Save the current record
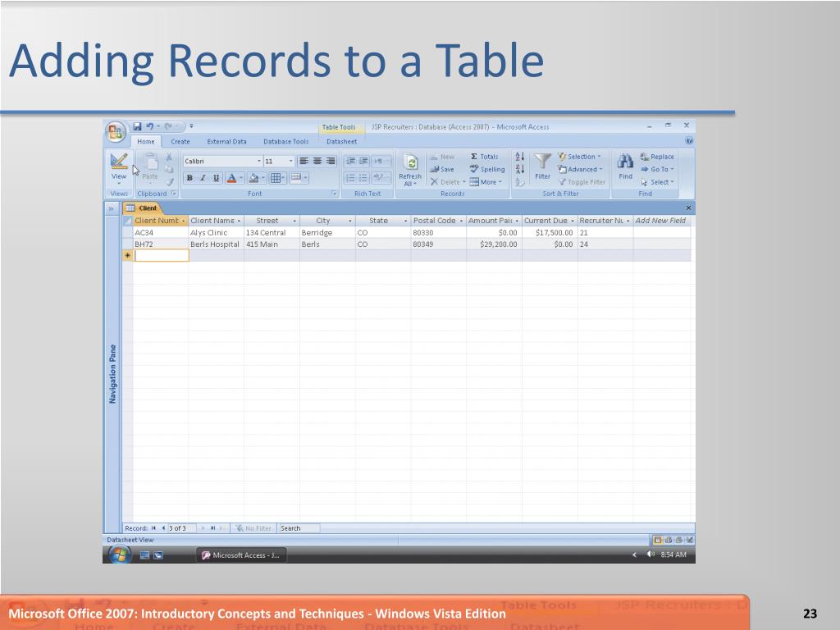 (442, 169)
